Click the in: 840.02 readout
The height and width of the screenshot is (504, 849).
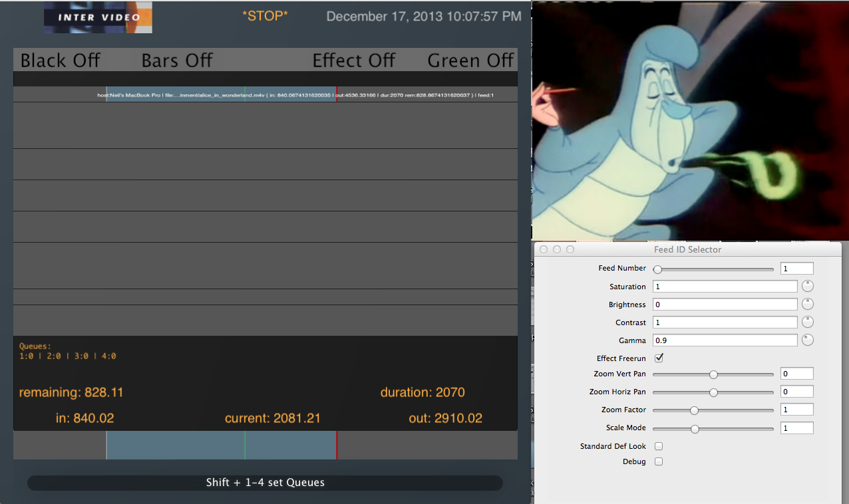click(85, 418)
